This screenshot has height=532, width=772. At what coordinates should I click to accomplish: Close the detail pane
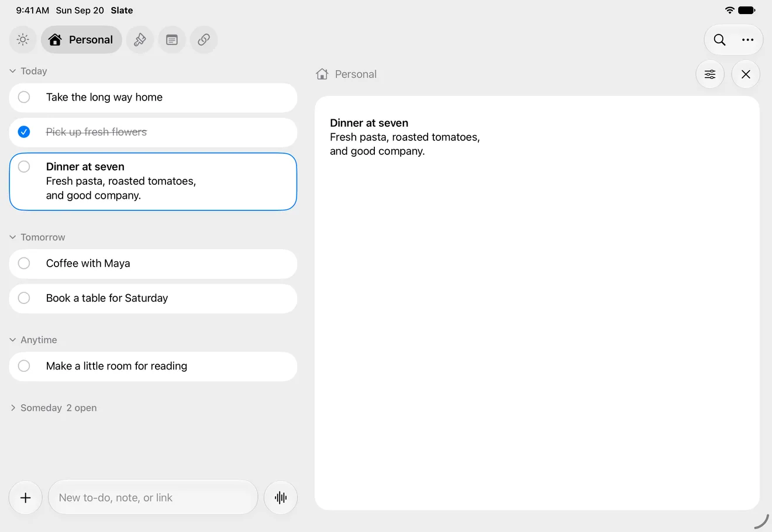(x=746, y=74)
